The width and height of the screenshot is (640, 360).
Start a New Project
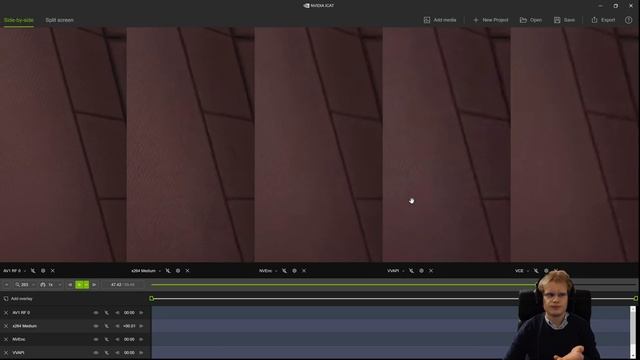[490, 20]
